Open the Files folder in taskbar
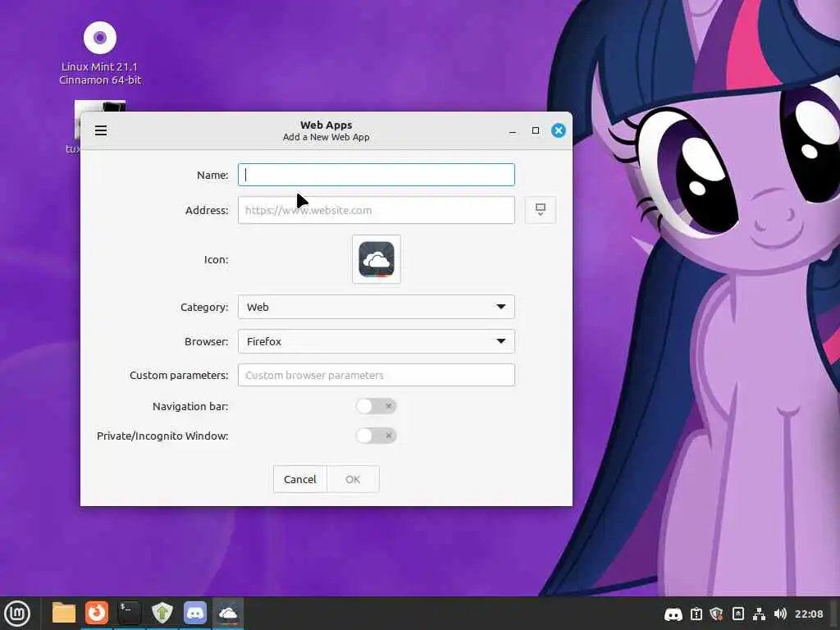The image size is (840, 630). [64, 613]
